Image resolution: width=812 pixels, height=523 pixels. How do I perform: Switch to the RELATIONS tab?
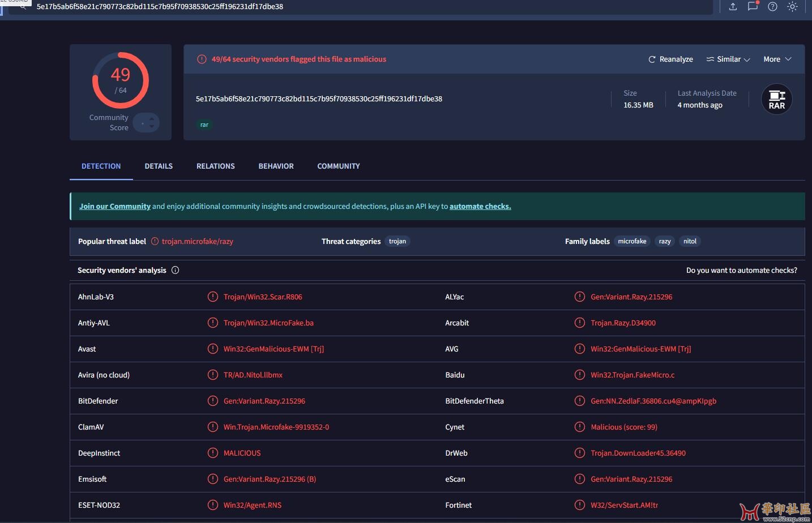click(x=216, y=166)
